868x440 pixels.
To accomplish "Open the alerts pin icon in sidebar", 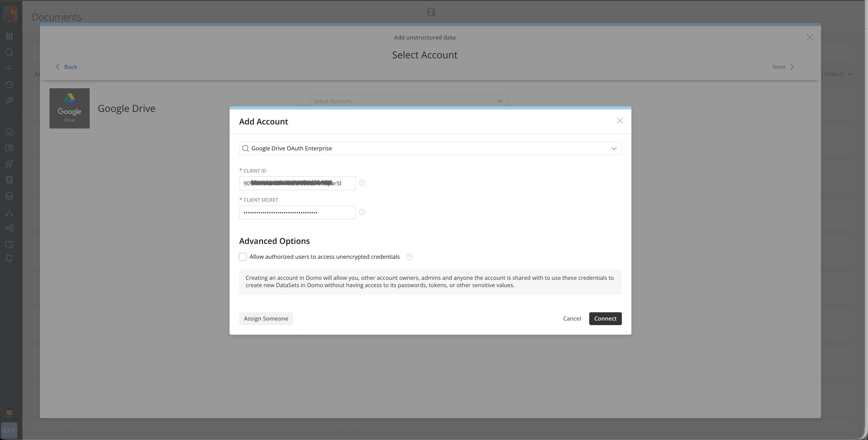I will coord(10,259).
